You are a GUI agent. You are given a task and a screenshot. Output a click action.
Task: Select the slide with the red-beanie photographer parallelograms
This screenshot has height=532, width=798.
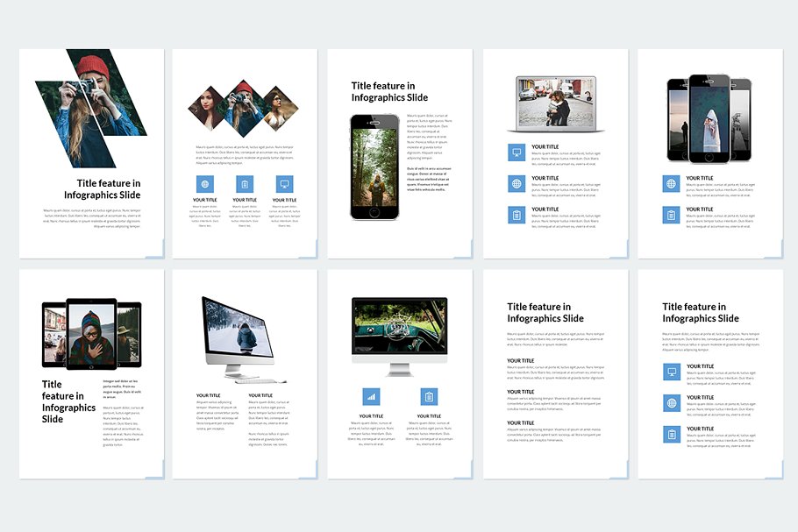[x=91, y=153]
